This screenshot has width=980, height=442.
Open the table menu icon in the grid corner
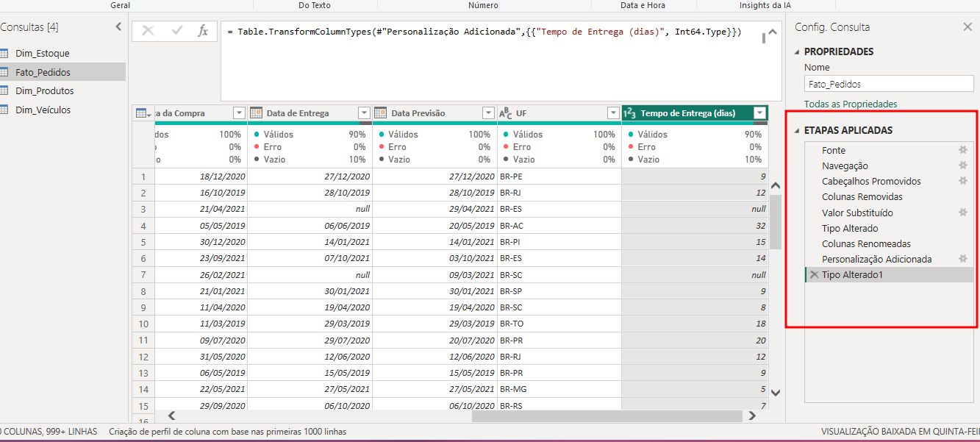click(x=143, y=113)
